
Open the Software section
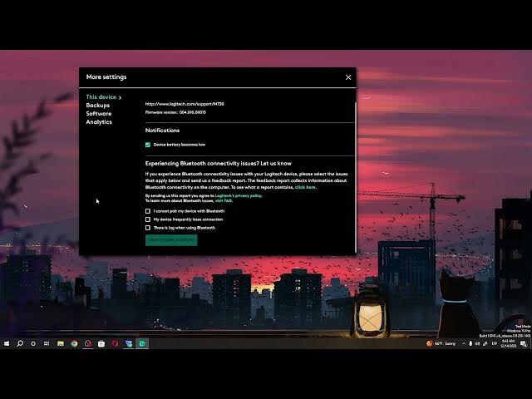(x=99, y=114)
